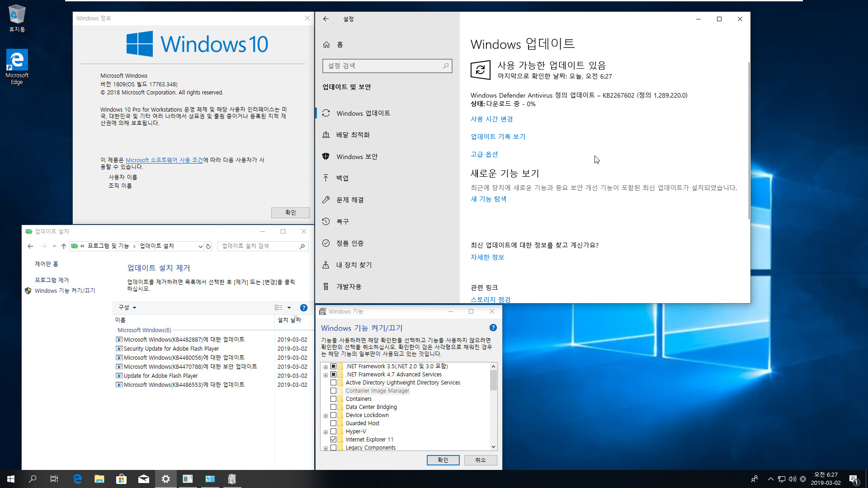Click 취소 in Windows 기능 dialog
This screenshot has width=868, height=488.
[481, 460]
